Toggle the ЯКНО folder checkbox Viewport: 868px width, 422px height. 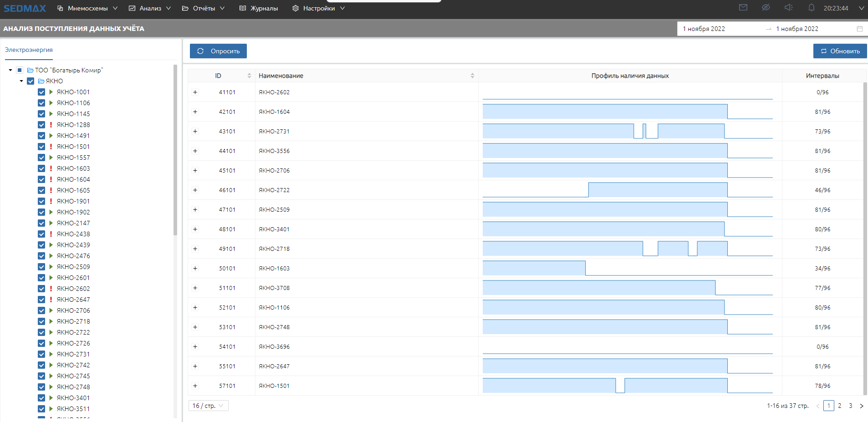tap(31, 81)
